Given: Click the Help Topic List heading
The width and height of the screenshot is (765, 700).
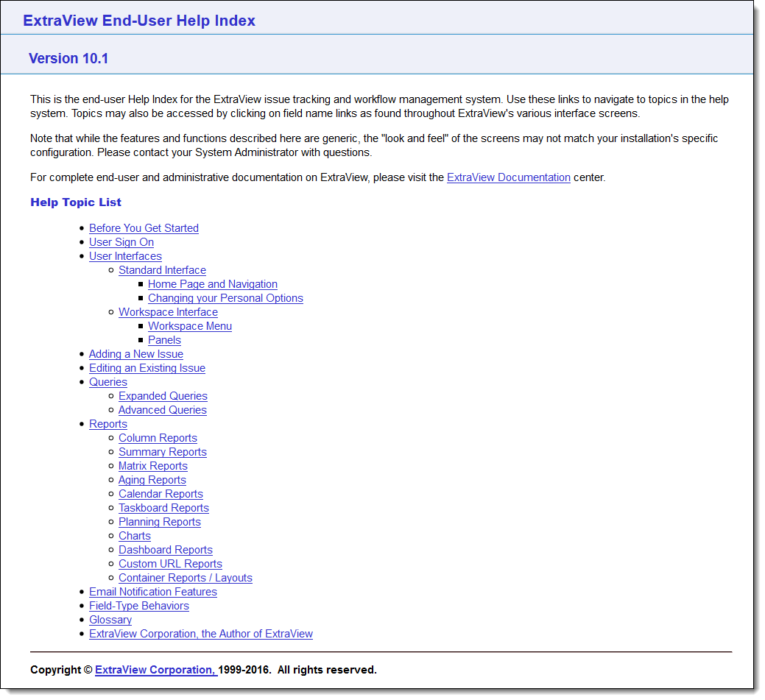Looking at the screenshot, I should [x=76, y=202].
